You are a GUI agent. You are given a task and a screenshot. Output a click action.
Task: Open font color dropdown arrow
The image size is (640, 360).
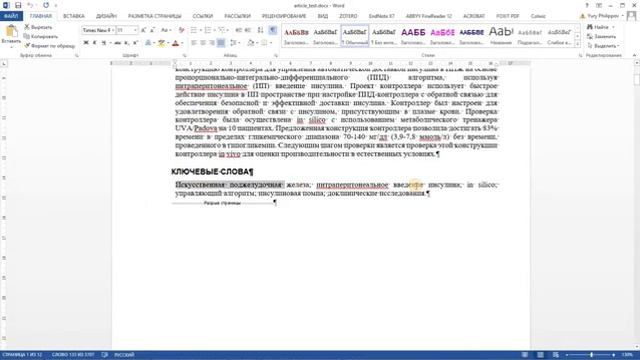182,43
